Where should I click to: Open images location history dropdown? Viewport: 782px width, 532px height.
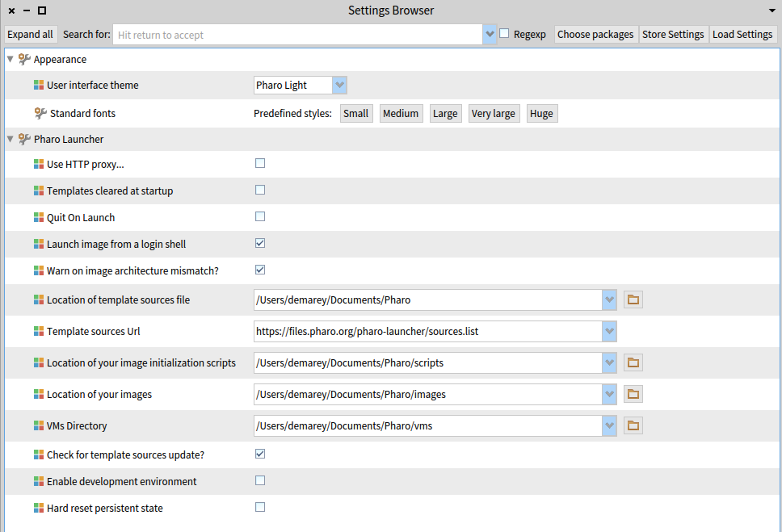click(x=609, y=394)
